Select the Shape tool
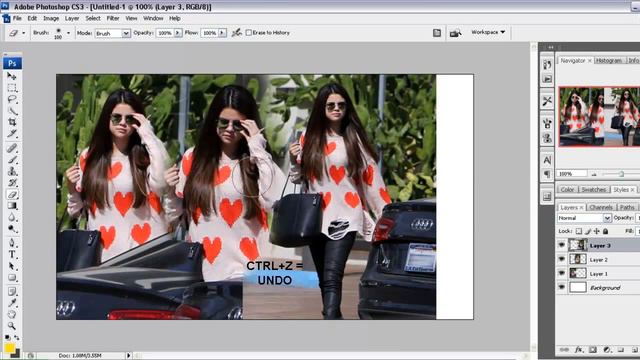The width and height of the screenshot is (640, 360). pyautogui.click(x=12, y=278)
